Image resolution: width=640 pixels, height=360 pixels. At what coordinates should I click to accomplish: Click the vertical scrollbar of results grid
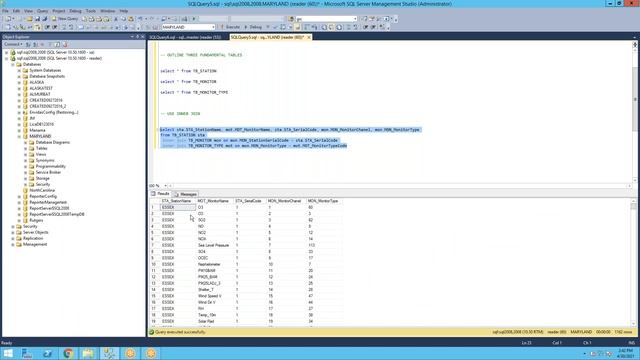(x=633, y=263)
